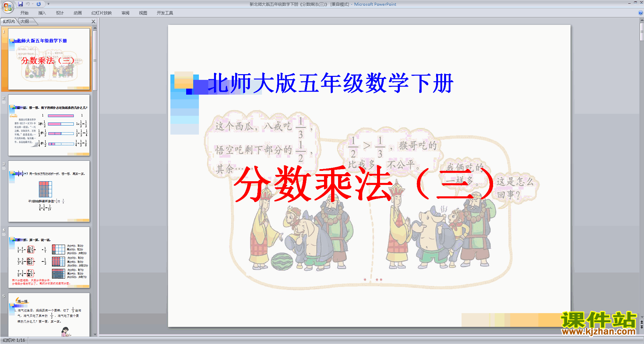Open the undo history dropdown arrow
The height and width of the screenshot is (344, 644).
(33, 4)
